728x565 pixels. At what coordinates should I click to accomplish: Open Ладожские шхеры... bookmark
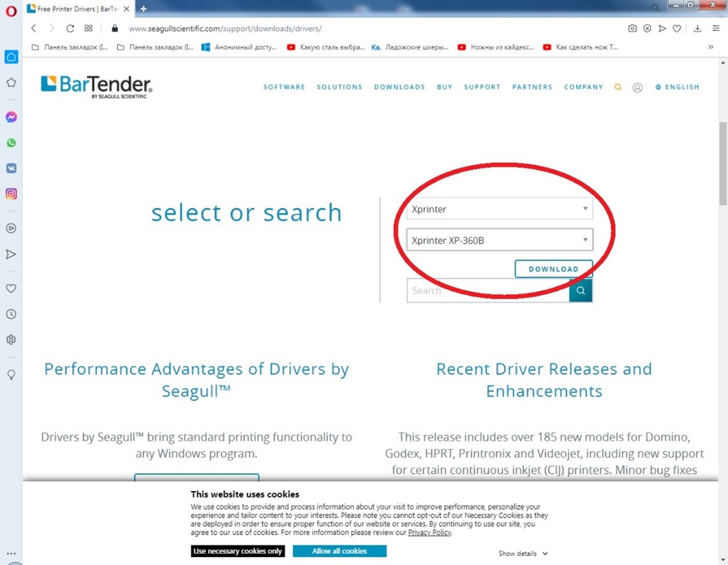pos(410,47)
